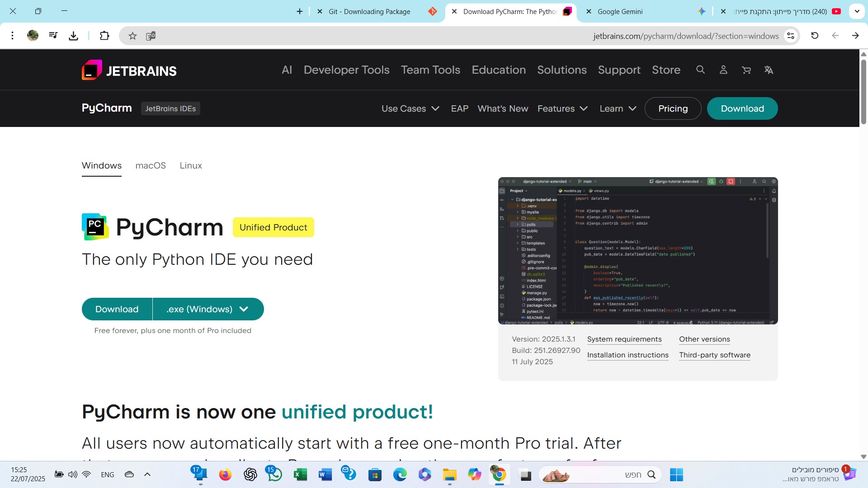This screenshot has width=868, height=488.
Task: Expand the .exe (Windows) installer dropdown
Action: (x=208, y=309)
